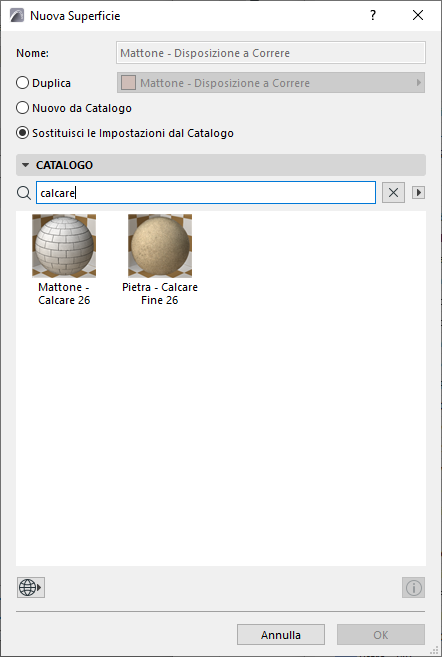442x657 pixels.
Task: Collapse the CATALOGO section
Action: (x=26, y=165)
